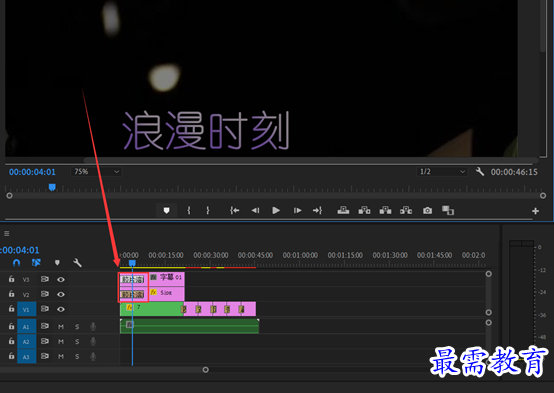Hide track V1 with eye icon
554x393 pixels.
61,309
